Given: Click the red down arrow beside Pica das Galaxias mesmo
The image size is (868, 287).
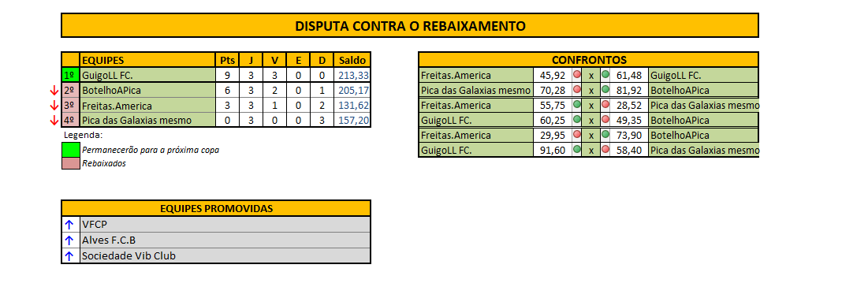Looking at the screenshot, I should [54, 120].
